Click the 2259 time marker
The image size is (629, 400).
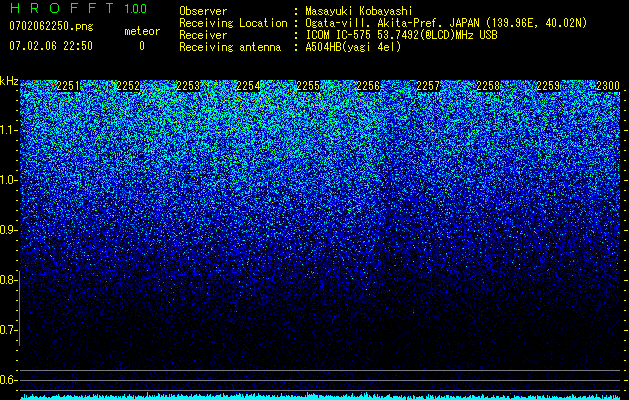pos(548,86)
